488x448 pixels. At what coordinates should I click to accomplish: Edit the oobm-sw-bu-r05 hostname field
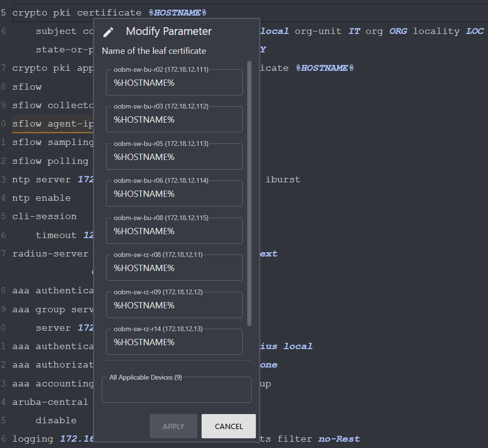click(174, 157)
